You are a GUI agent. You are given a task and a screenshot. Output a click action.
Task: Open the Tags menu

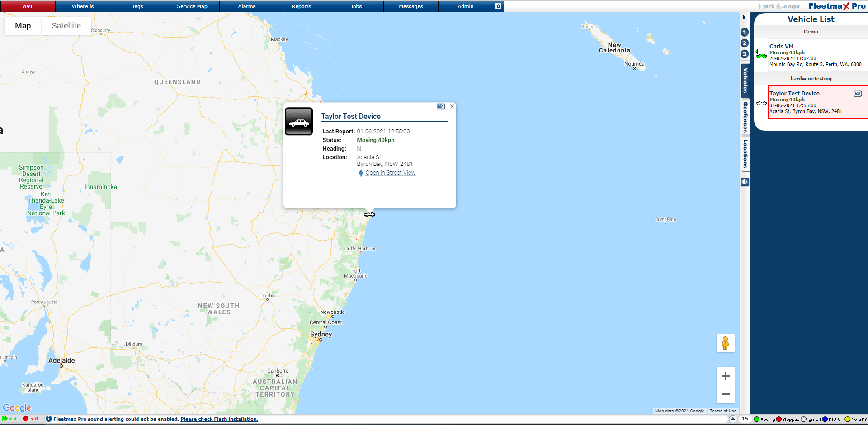click(x=137, y=6)
